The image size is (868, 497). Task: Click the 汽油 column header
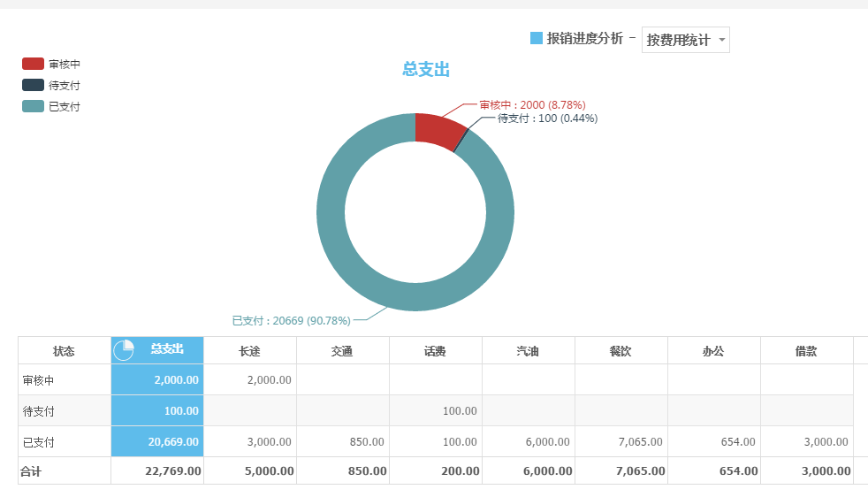pyautogui.click(x=528, y=351)
